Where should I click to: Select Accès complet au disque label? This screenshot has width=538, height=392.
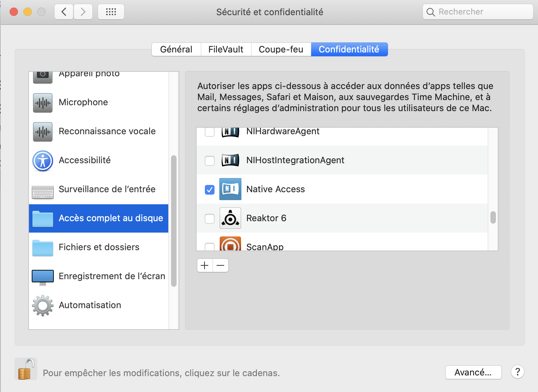coord(111,218)
